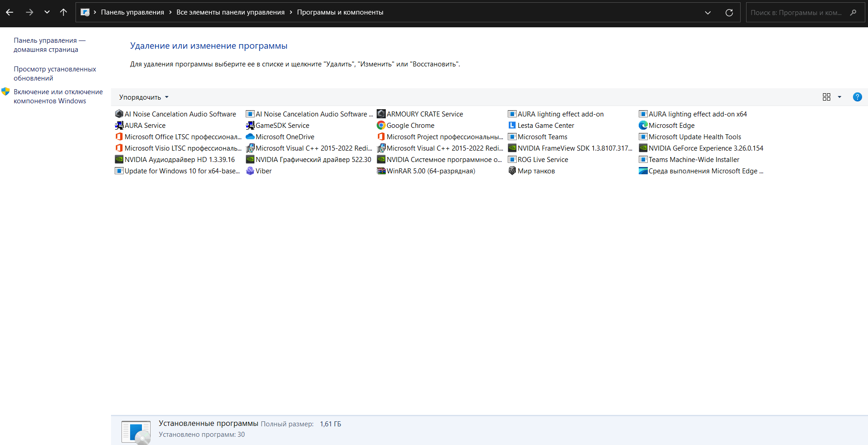Open Панель управления — домашняя страница link
The width and height of the screenshot is (868, 445).
pyautogui.click(x=50, y=45)
